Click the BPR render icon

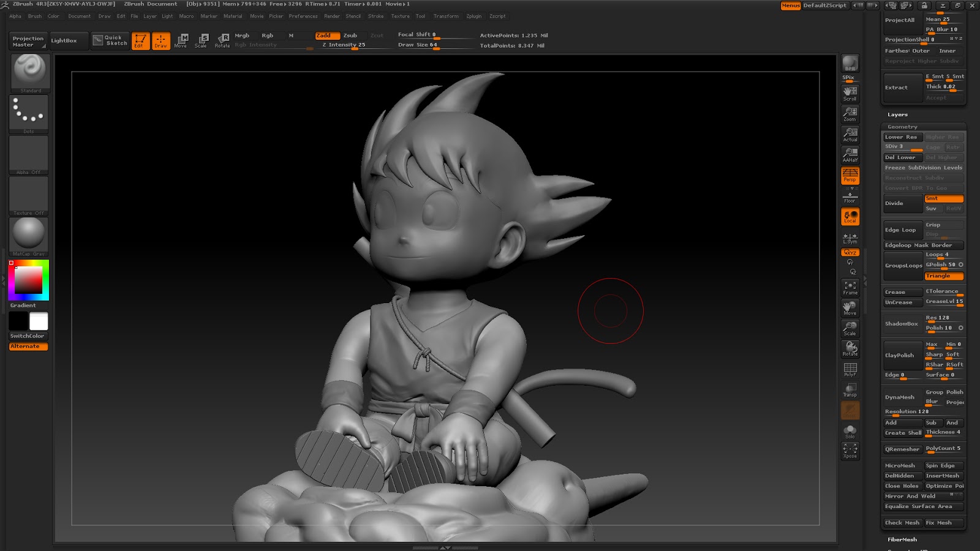(850, 64)
